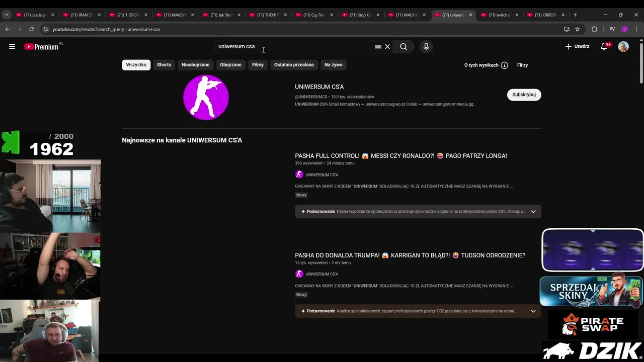Open the PASHA FULL CONTROL video title

[x=400, y=156]
